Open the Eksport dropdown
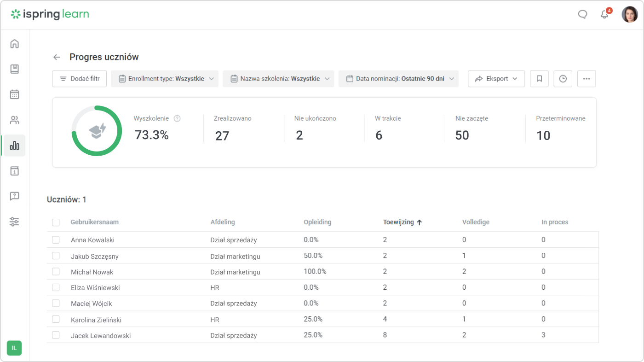The width and height of the screenshot is (644, 362). [496, 79]
